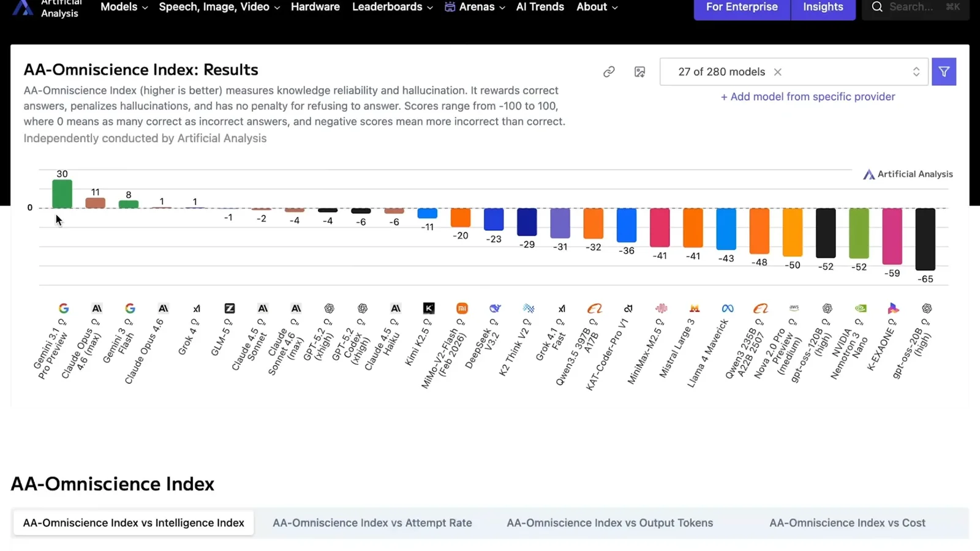Open the Models menu
Viewport: 980px width, 551px height.
click(x=124, y=7)
